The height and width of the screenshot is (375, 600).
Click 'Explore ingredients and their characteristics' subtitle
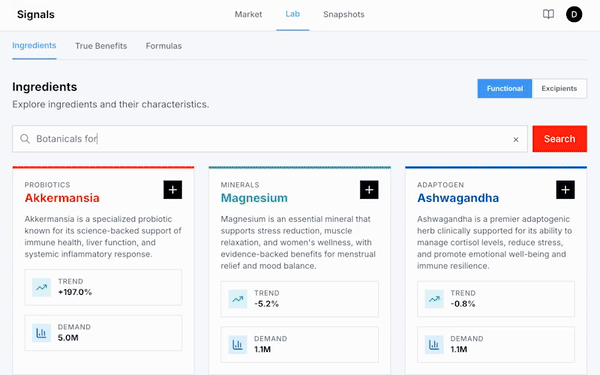(x=111, y=104)
